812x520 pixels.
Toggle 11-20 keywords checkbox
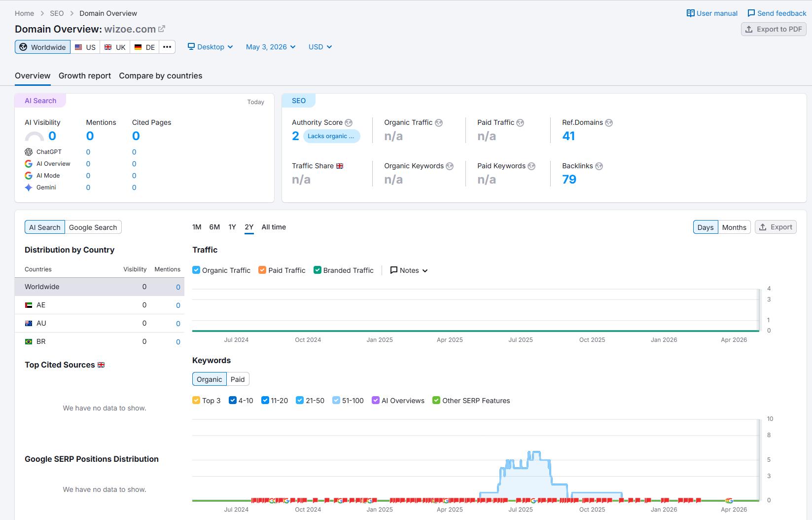pyautogui.click(x=265, y=400)
